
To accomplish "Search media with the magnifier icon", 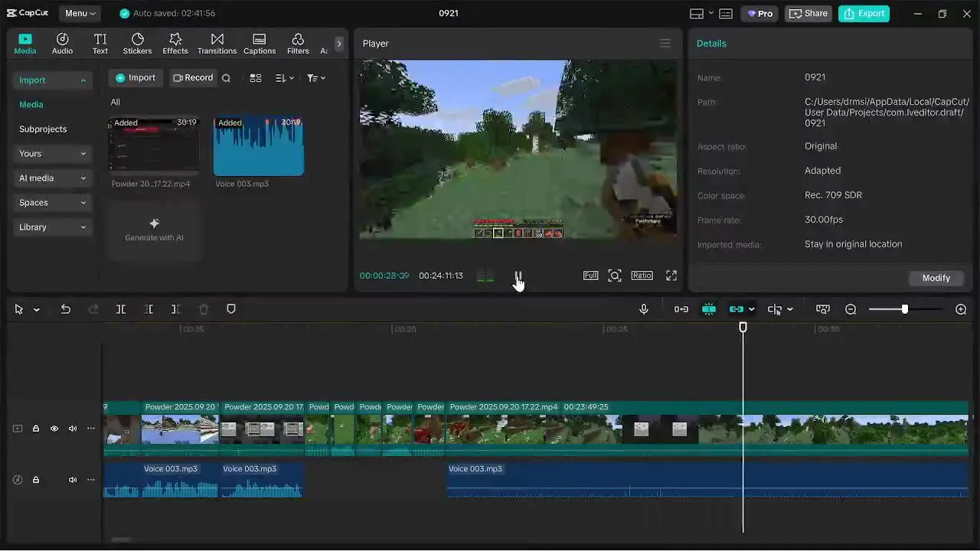I will click(x=226, y=78).
